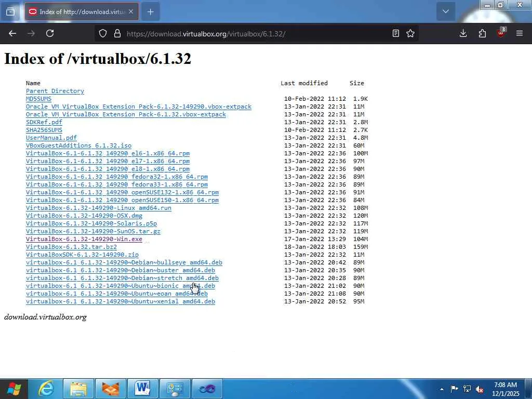Download Ubuntu~eoan_amd64.deb package
This screenshot has width=532, height=399.
[117, 294]
